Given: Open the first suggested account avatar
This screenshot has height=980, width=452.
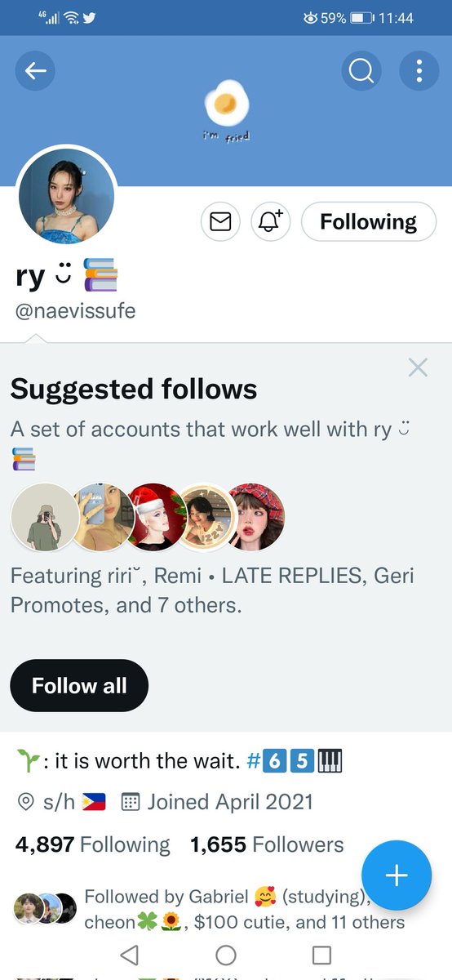Looking at the screenshot, I should [45, 517].
